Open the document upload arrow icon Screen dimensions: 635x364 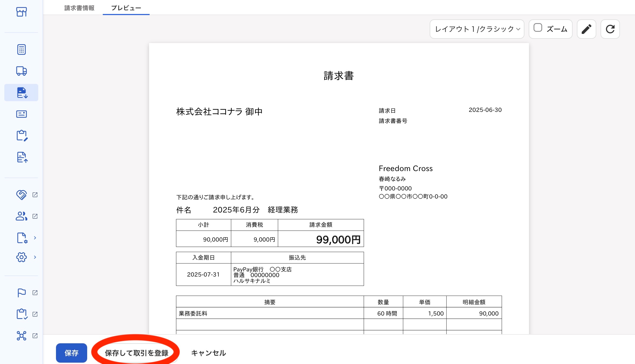click(x=21, y=157)
